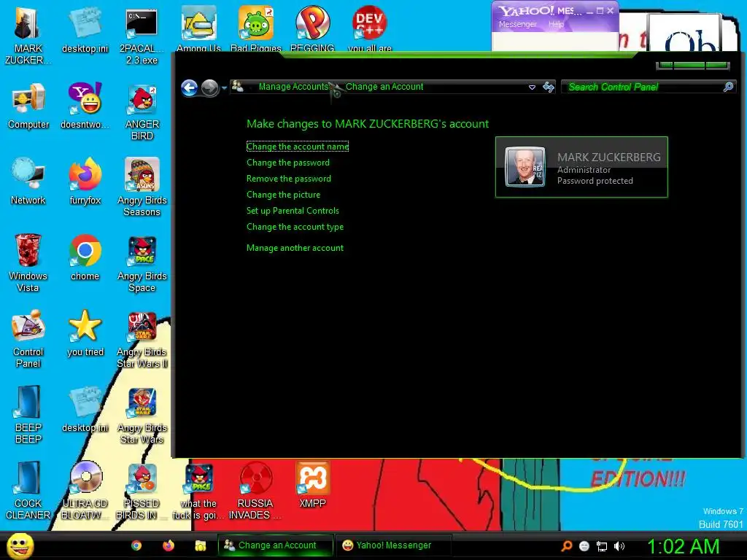The width and height of the screenshot is (747, 560).
Task: Select the furryfox desktop shortcut
Action: coord(85,182)
